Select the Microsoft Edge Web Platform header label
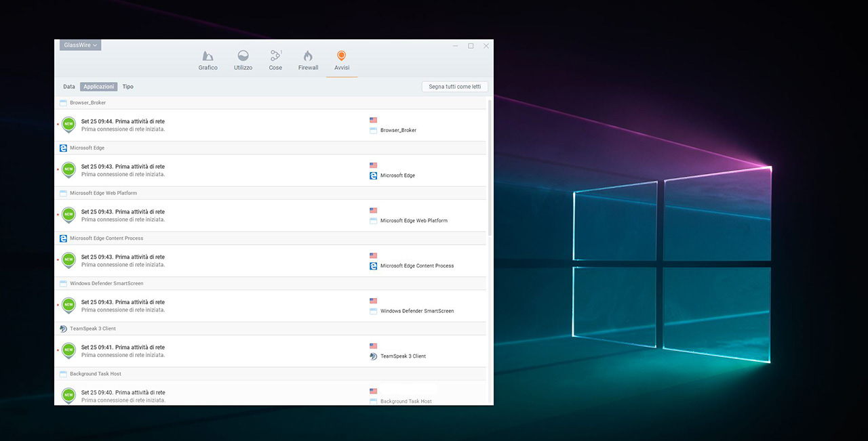The width and height of the screenshot is (868, 441). coord(103,193)
